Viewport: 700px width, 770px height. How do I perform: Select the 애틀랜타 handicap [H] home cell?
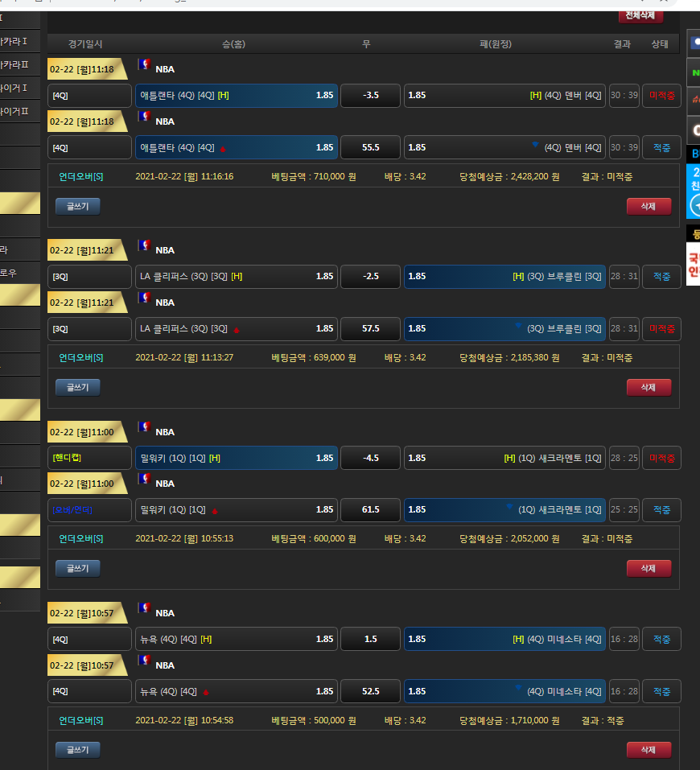pos(237,96)
